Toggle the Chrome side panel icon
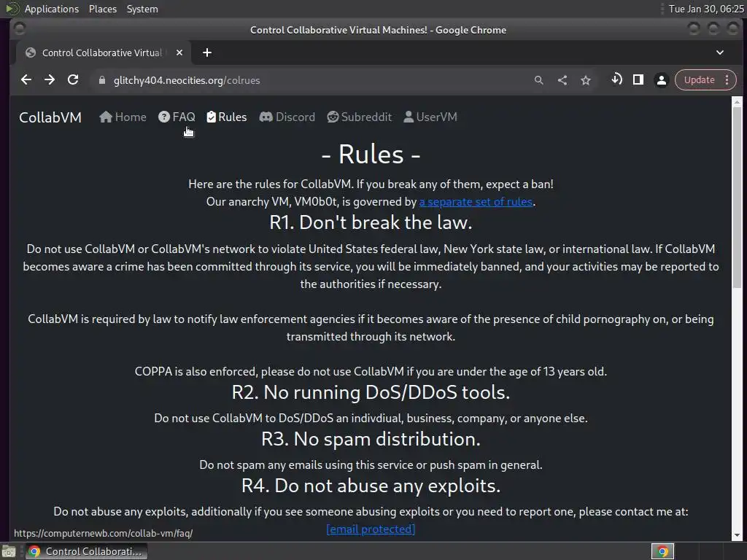747x560 pixels. pos(638,79)
